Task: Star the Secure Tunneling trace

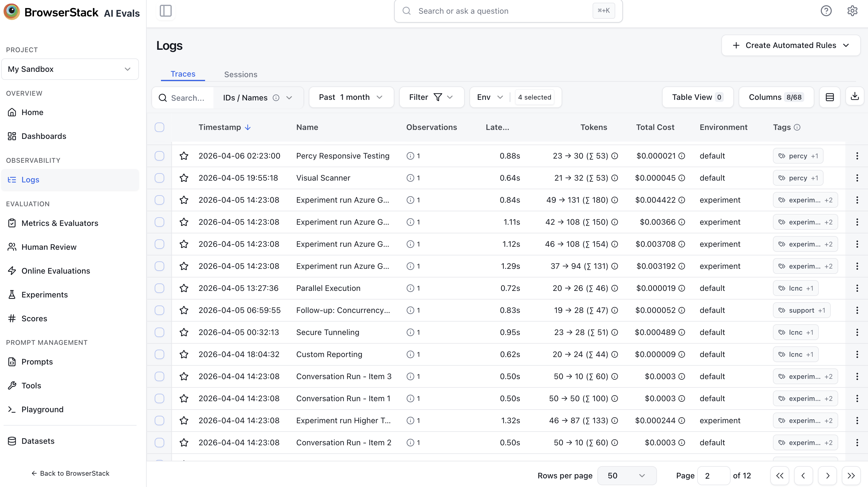Action: click(184, 332)
